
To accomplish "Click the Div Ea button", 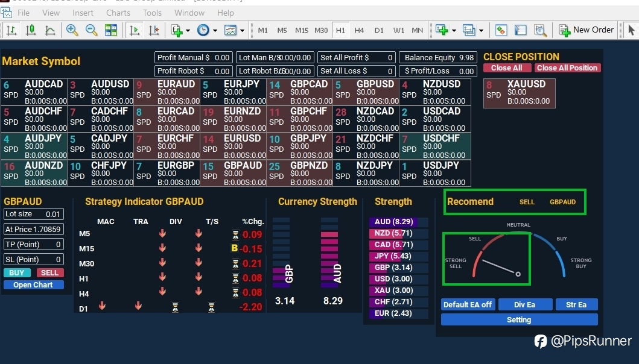I will click(x=525, y=304).
